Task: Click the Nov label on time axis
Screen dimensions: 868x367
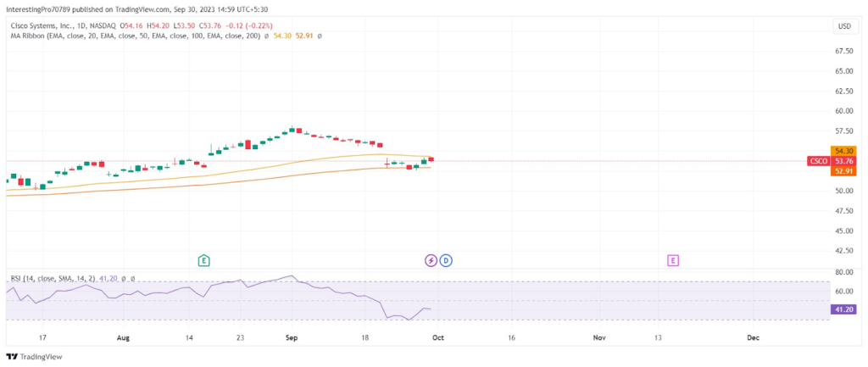Action: coord(598,337)
